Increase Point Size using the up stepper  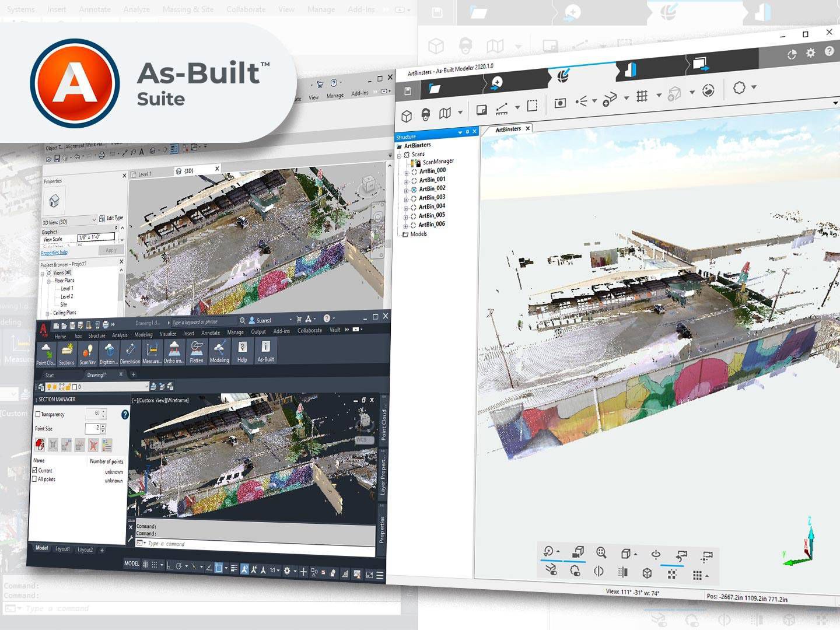(103, 426)
